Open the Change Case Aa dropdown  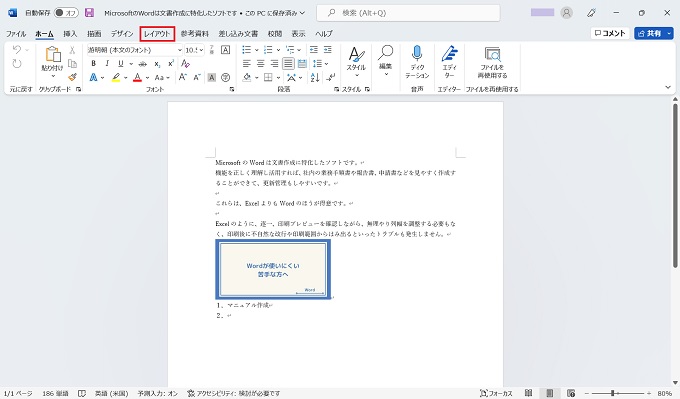click(x=162, y=77)
